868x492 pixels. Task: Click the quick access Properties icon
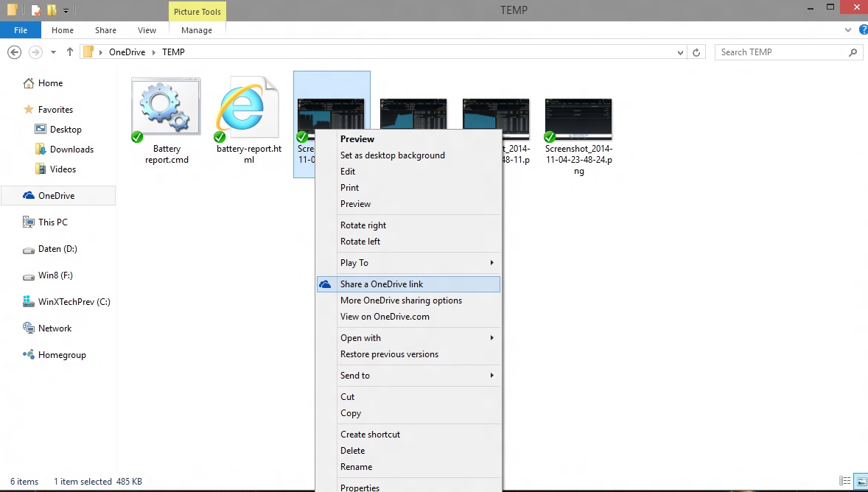tap(37, 10)
